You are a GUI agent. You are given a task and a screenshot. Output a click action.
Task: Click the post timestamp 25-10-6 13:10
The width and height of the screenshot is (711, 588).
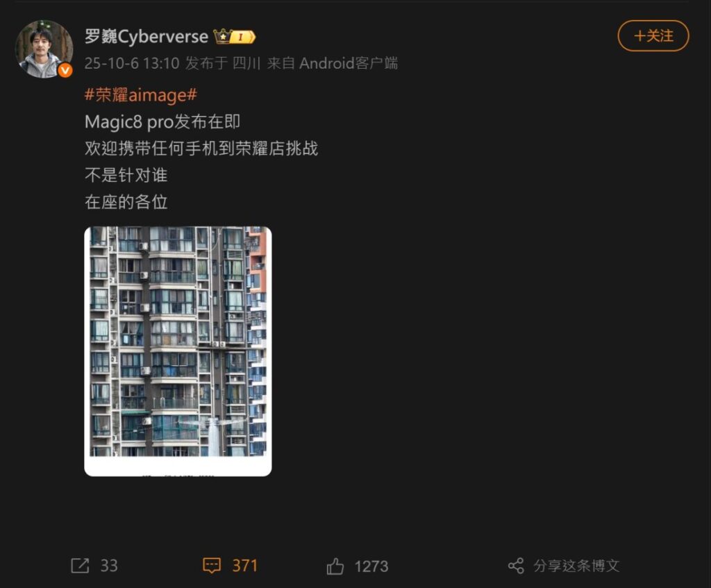coord(132,63)
